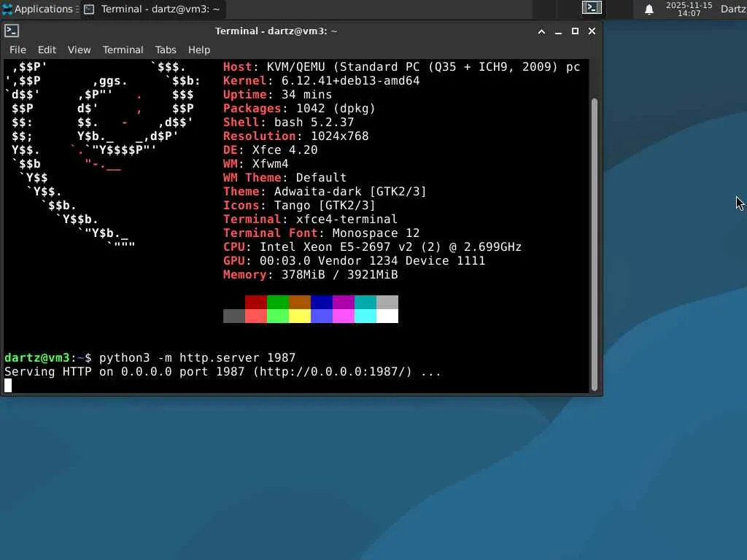Open the Dartz user menu in the panel

[x=733, y=9]
